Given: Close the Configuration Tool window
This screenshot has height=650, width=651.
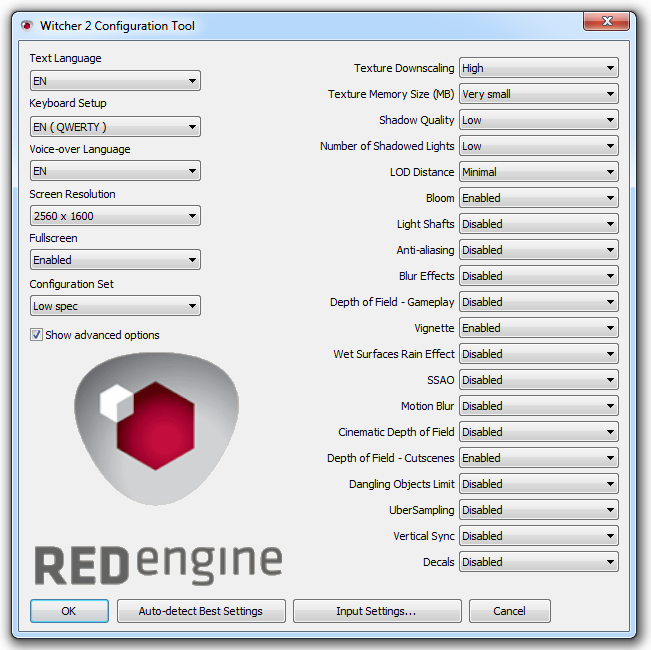Looking at the screenshot, I should [x=607, y=21].
